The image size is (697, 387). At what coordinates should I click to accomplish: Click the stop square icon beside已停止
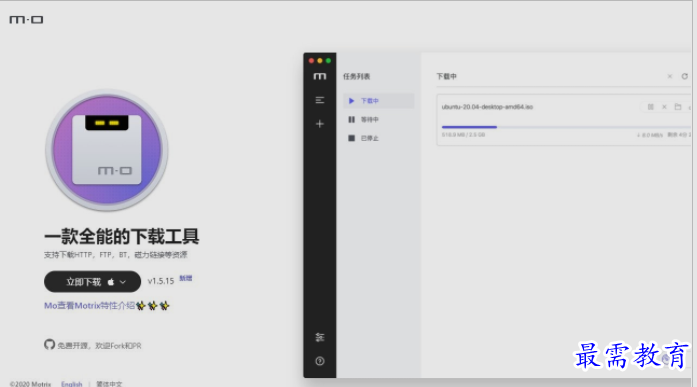[351, 138]
